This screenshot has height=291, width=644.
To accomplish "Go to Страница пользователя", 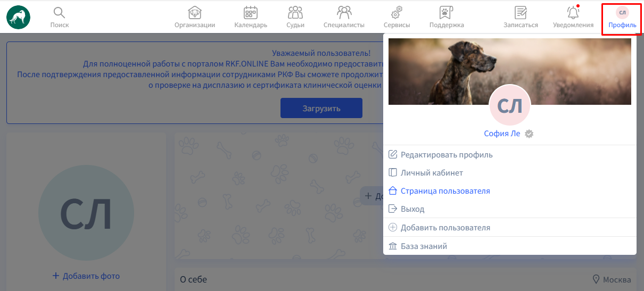I will click(445, 191).
